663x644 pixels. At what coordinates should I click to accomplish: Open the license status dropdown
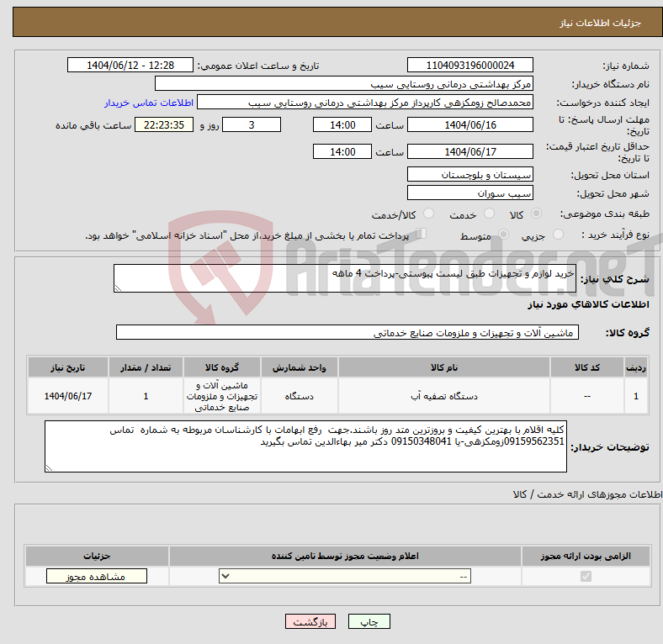[345, 577]
